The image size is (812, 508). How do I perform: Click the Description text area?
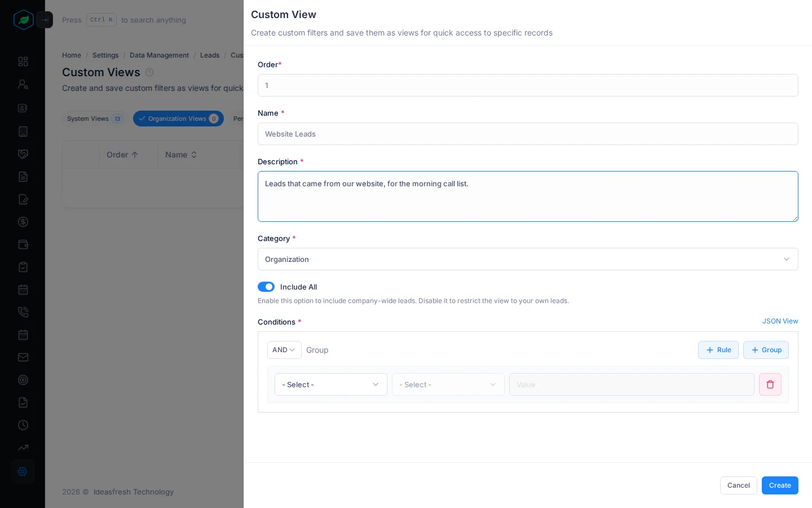tap(528, 196)
